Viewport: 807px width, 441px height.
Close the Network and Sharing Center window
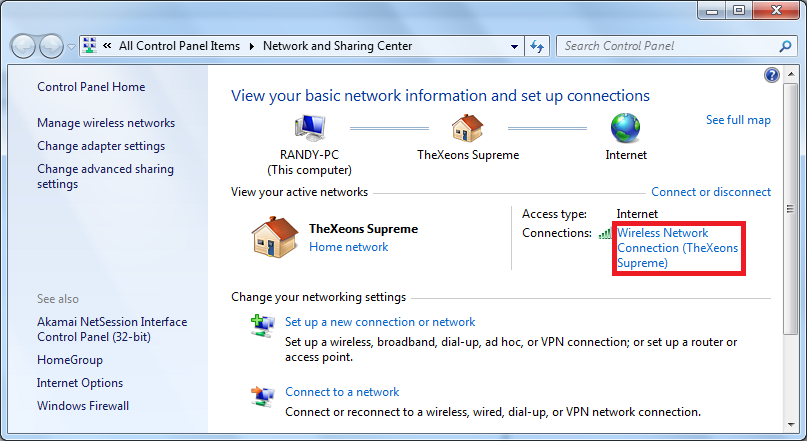tap(777, 10)
